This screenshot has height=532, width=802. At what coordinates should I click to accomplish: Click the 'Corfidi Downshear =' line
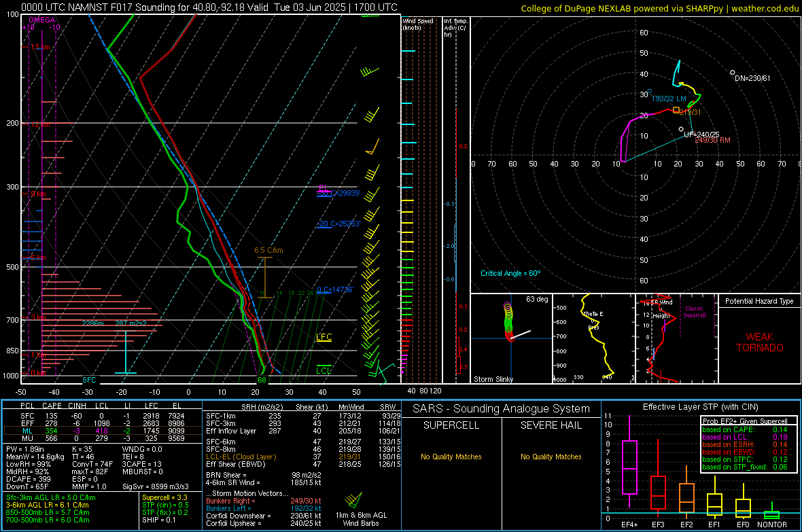tap(263, 516)
